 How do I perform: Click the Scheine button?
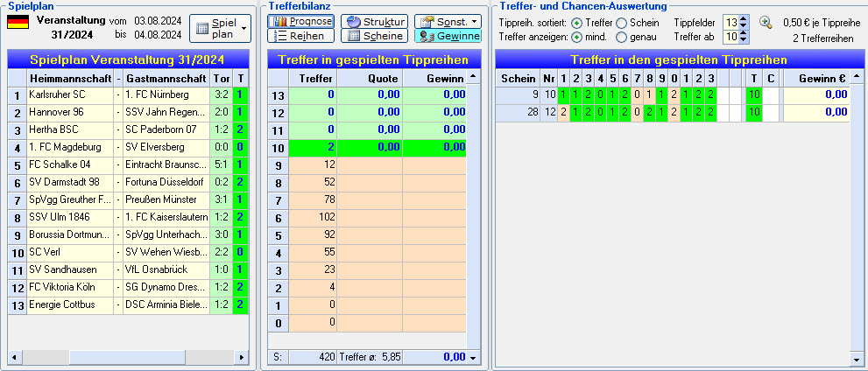[x=374, y=36]
